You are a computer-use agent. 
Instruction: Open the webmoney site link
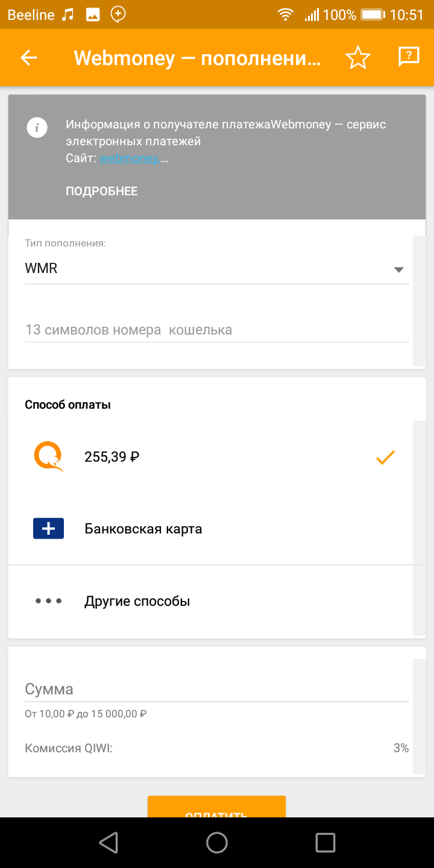[x=130, y=159]
